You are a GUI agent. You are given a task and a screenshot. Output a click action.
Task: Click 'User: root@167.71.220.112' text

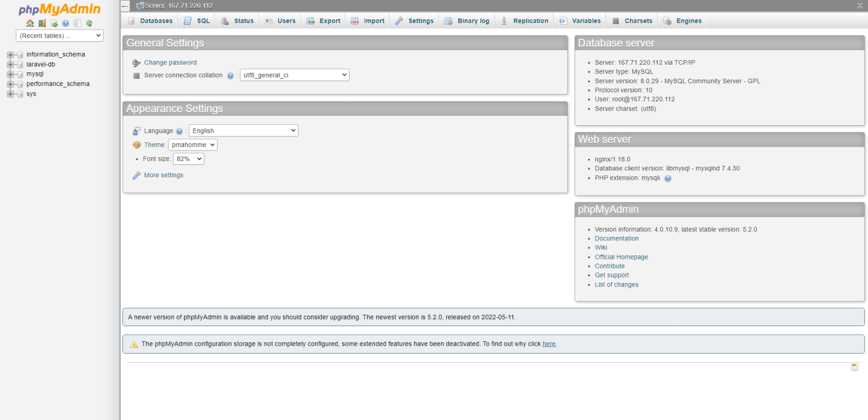pos(634,99)
